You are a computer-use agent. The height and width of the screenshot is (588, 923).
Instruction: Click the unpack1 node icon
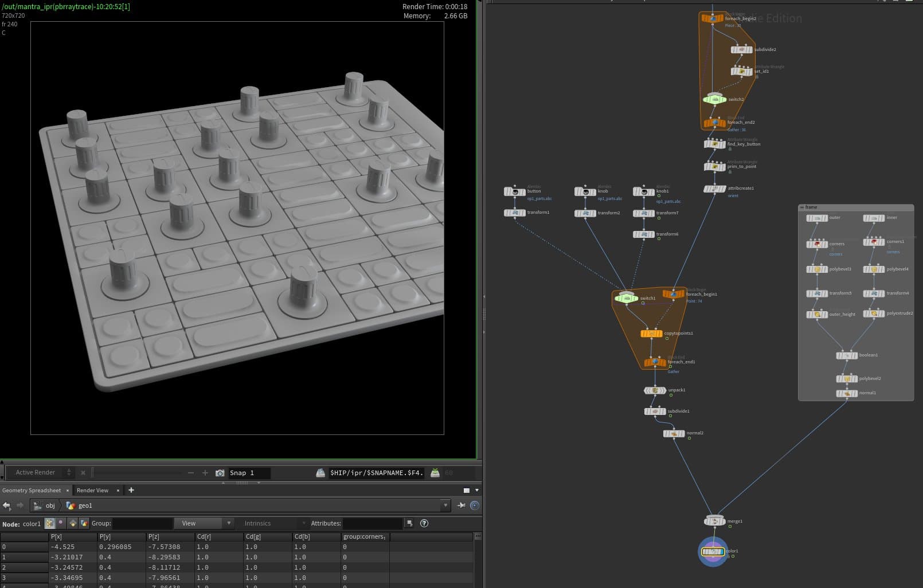click(655, 390)
